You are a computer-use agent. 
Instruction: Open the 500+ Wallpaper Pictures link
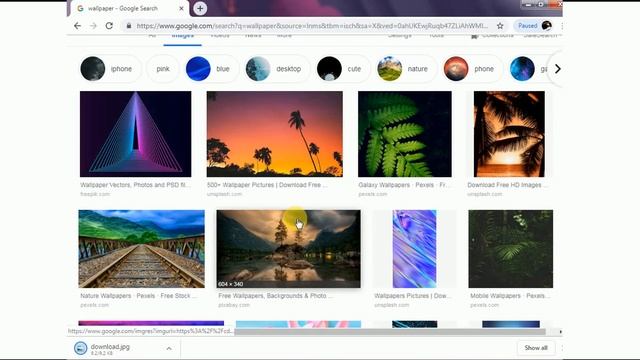click(267, 185)
